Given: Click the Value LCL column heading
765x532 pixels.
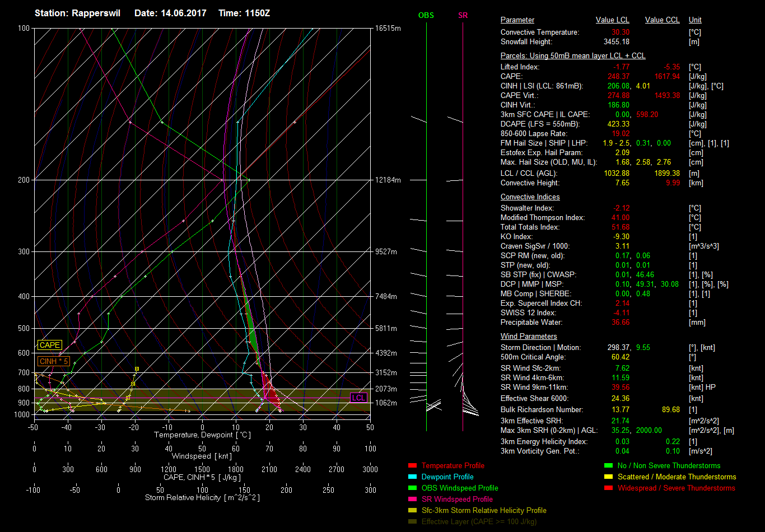Looking at the screenshot, I should click(x=613, y=20).
